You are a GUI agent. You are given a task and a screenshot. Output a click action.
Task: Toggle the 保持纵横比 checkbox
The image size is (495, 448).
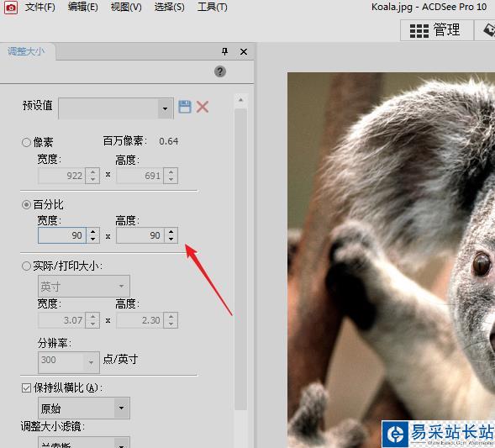click(26, 387)
